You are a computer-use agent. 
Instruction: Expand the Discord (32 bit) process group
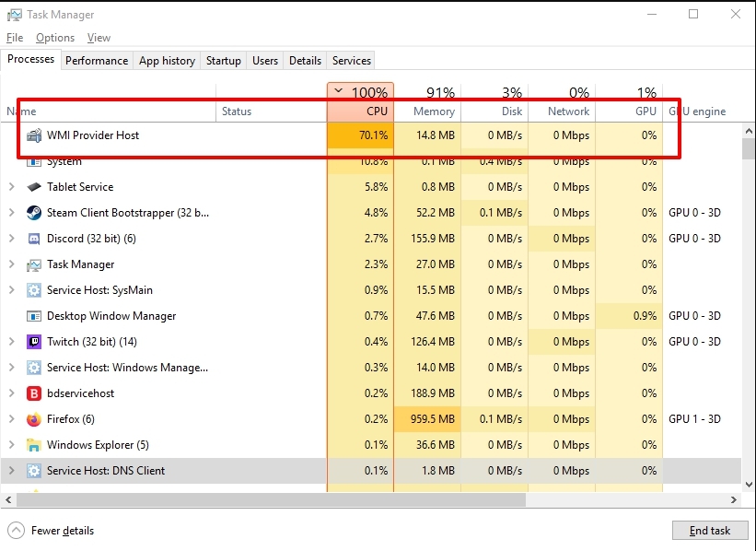[x=12, y=239]
